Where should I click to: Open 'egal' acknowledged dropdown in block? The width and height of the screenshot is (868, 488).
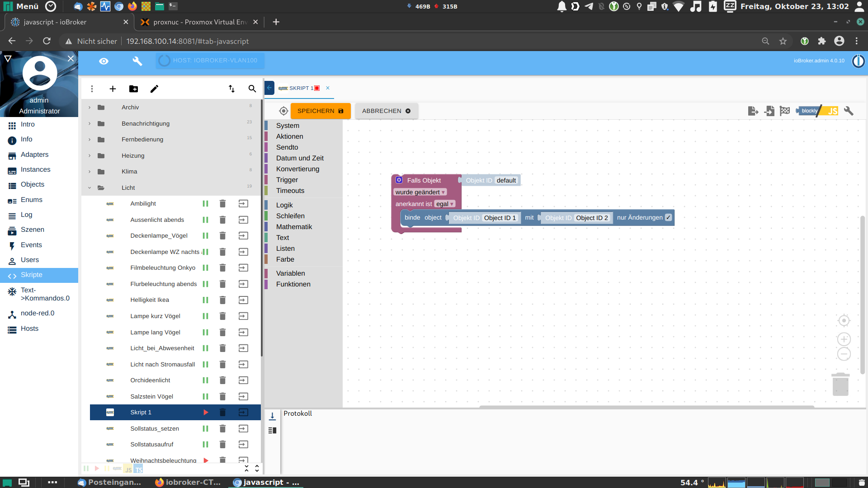coord(445,204)
